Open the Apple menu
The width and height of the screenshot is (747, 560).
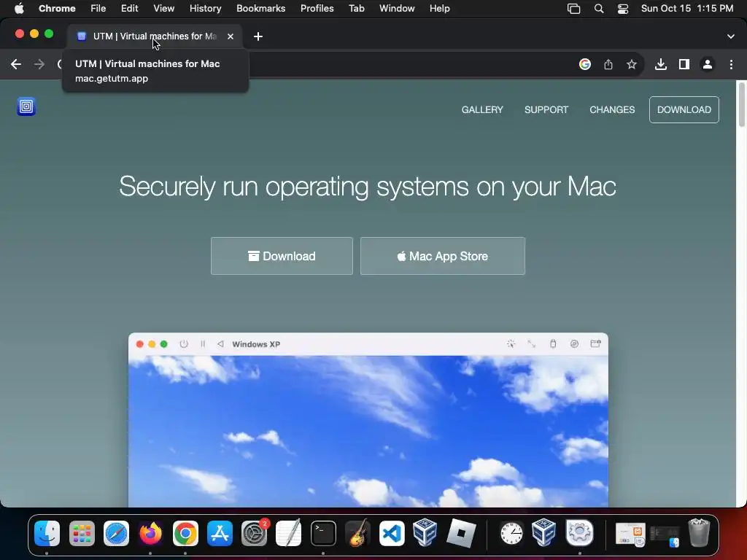coord(19,9)
